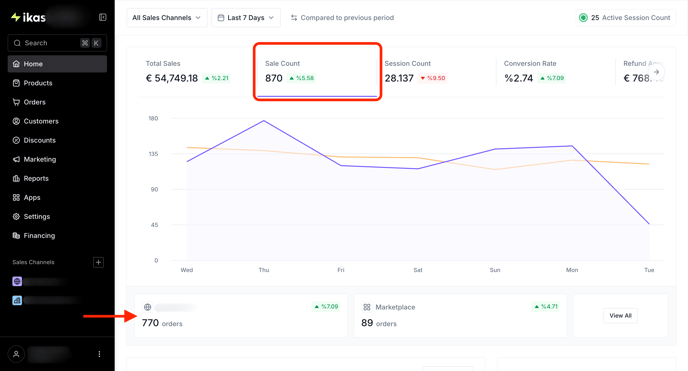Open the blue sales channel icon
The image size is (688, 371).
(17, 300)
